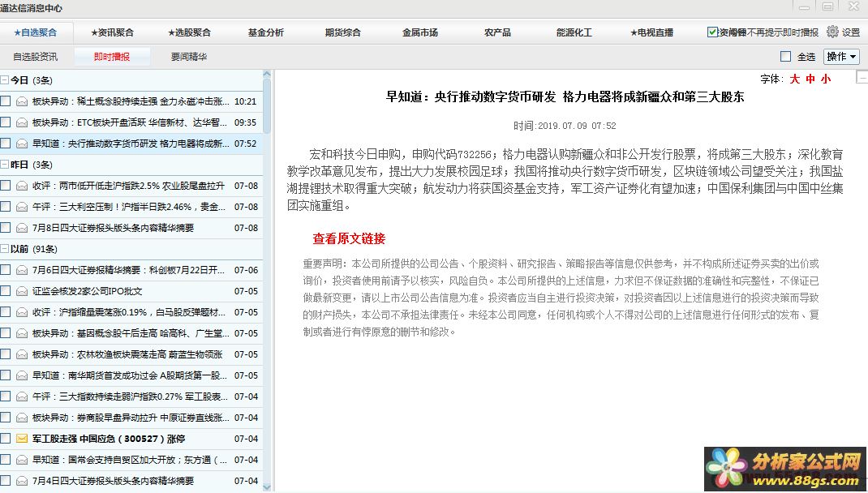
Task: Select the 即时播报 sub-tab
Action: [x=112, y=57]
